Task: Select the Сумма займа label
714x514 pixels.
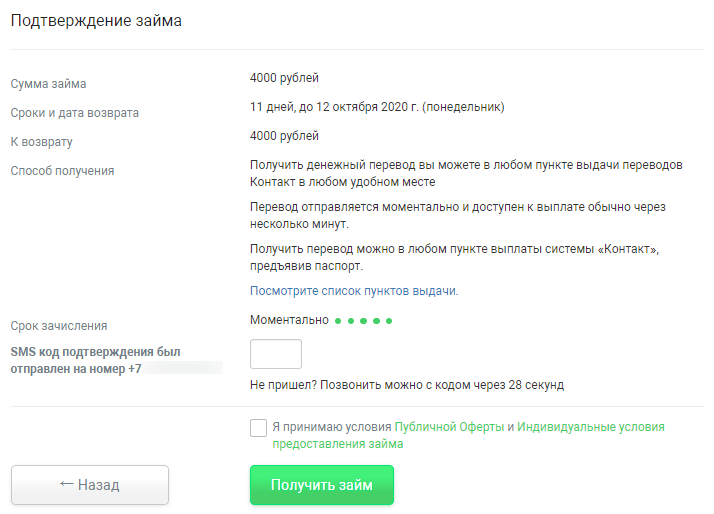Action: (x=48, y=84)
